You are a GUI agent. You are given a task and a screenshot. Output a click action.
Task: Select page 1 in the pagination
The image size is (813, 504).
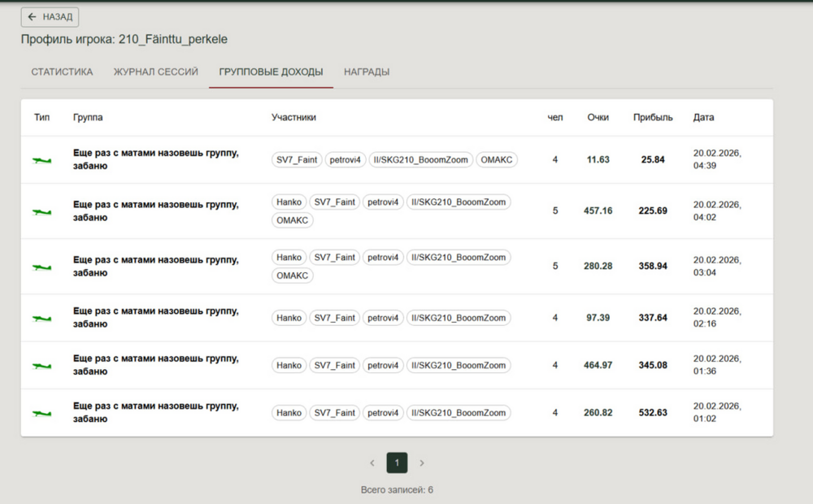tap(397, 463)
